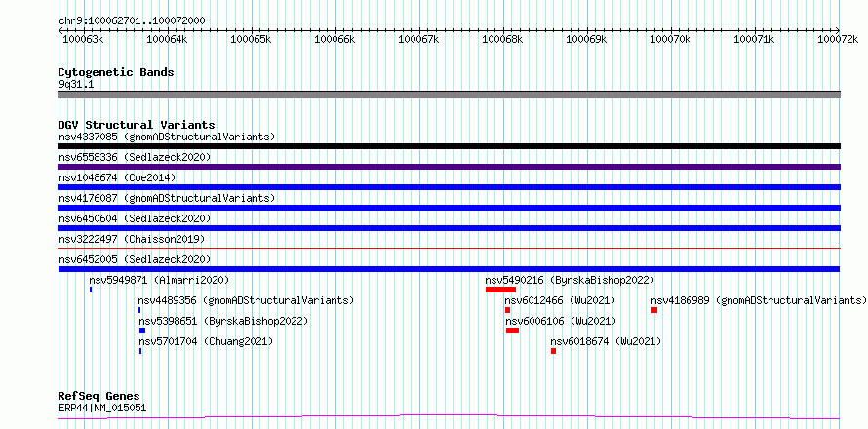The height and width of the screenshot is (429, 868).
Task: Select the blue nsv5701704 marker
Action: click(x=140, y=351)
